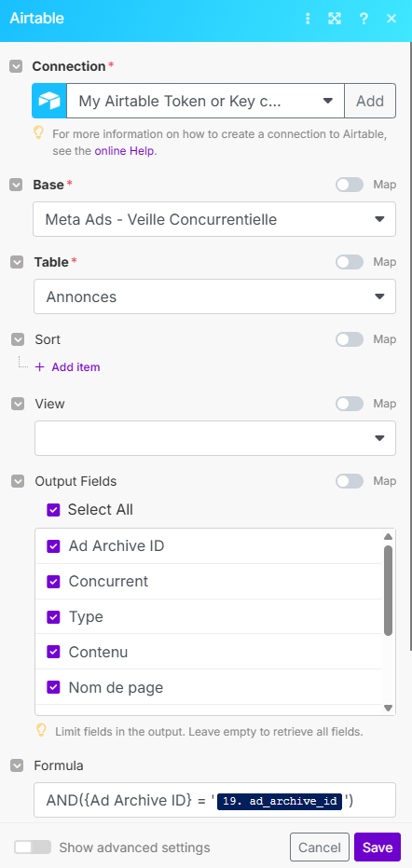Screen dimensions: 412x868
Task: Collapse the Connection section chevron
Action: [17, 66]
